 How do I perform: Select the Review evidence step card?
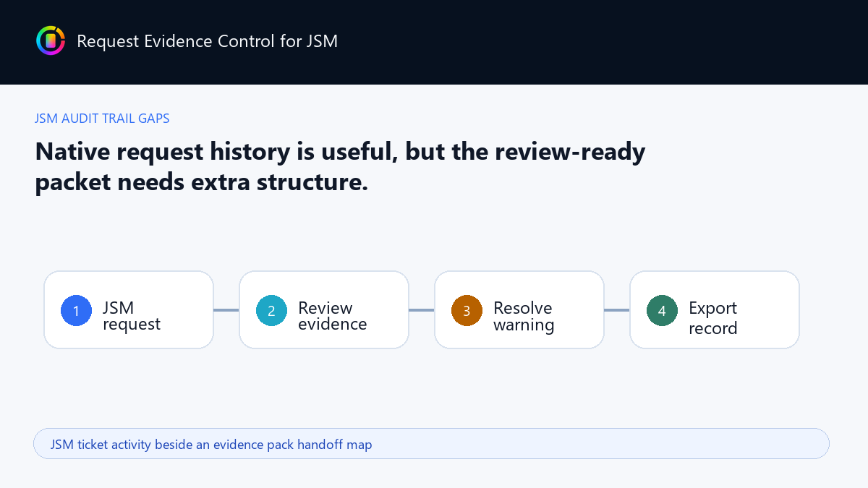coord(324,310)
